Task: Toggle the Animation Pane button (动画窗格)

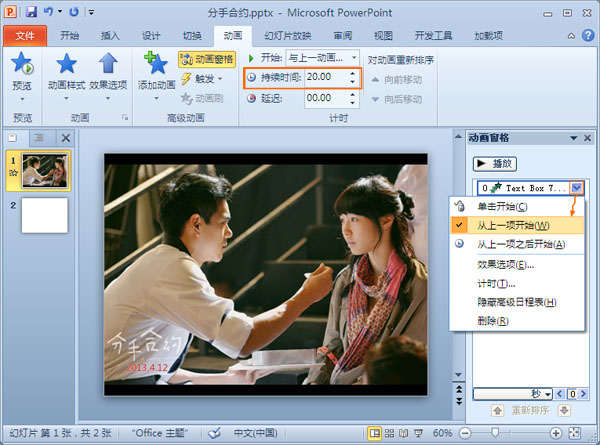Action: pos(207,59)
